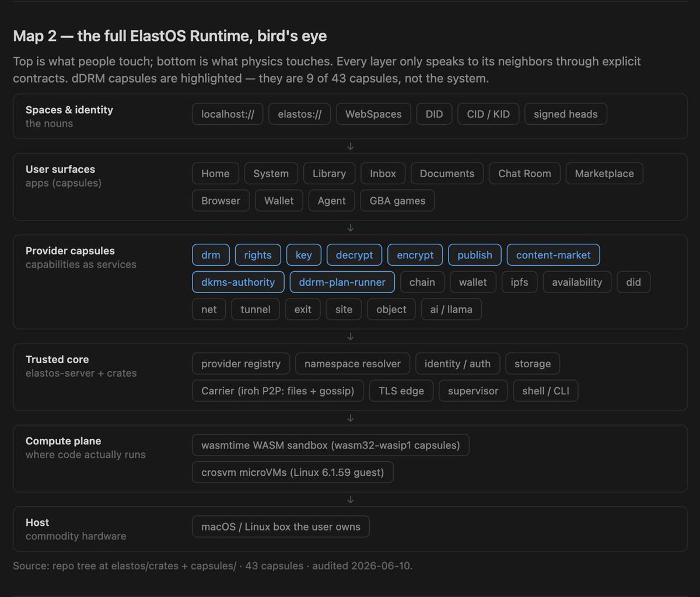
Task: Click the storage chip
Action: [x=533, y=363]
